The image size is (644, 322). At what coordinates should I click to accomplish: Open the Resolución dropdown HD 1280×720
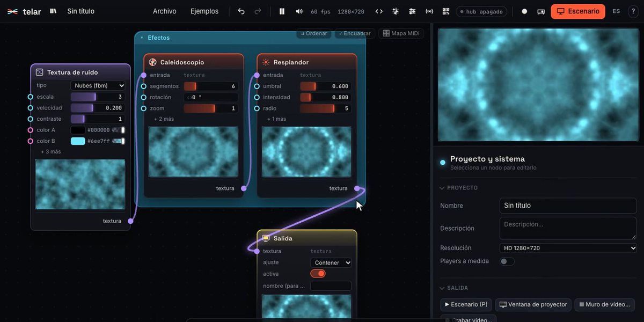tap(568, 248)
